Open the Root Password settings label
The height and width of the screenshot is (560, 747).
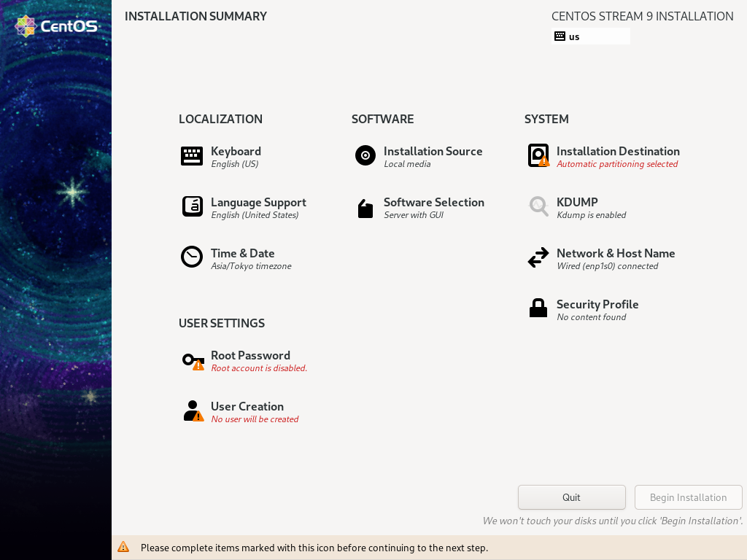[x=250, y=356]
